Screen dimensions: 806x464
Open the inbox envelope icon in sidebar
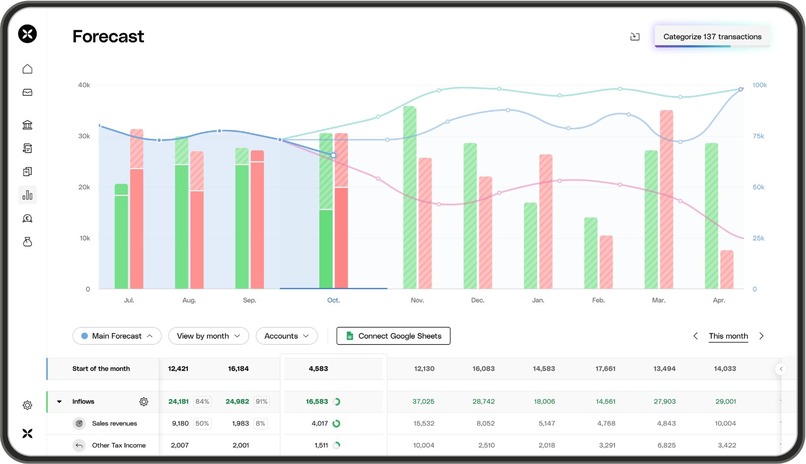point(27,92)
